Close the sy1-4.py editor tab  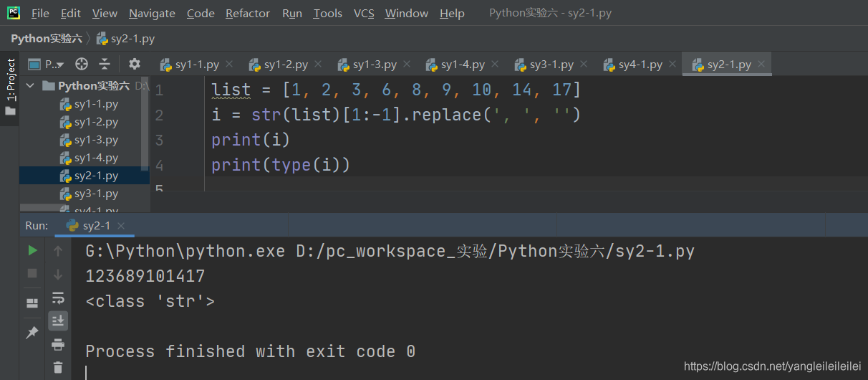[496, 64]
